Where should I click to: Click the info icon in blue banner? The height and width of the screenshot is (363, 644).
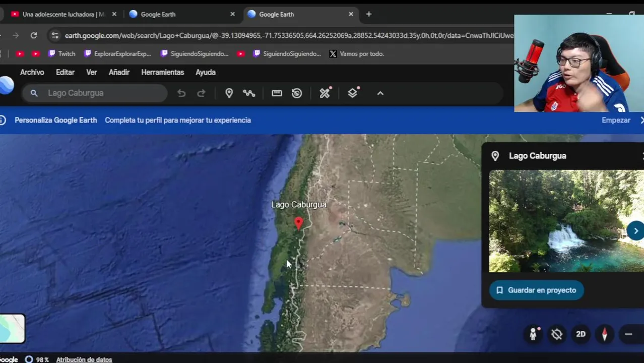(x=3, y=120)
